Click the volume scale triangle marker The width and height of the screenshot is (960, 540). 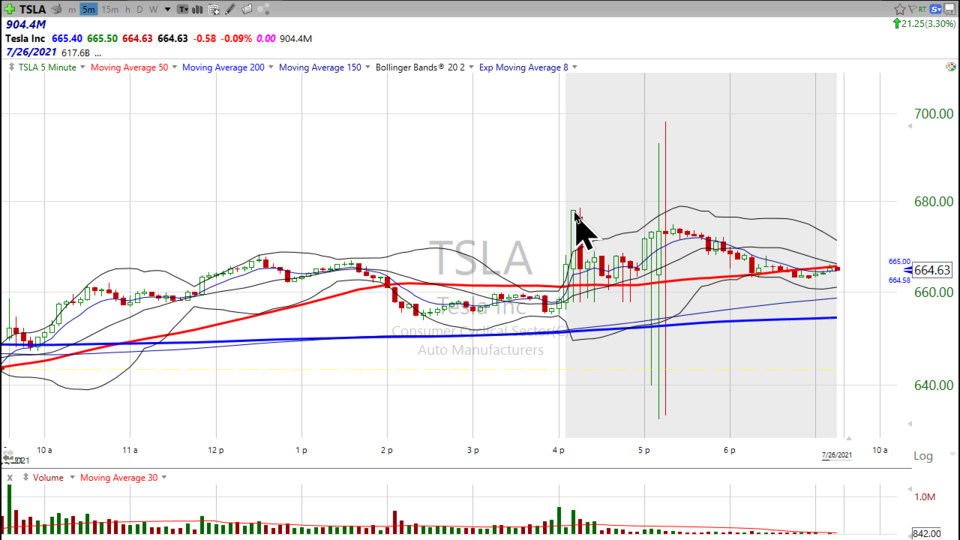[910, 489]
